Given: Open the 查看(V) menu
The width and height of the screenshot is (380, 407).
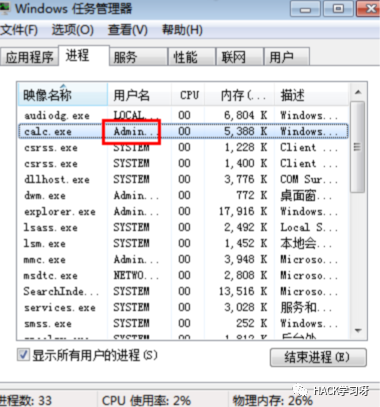Looking at the screenshot, I should (128, 30).
